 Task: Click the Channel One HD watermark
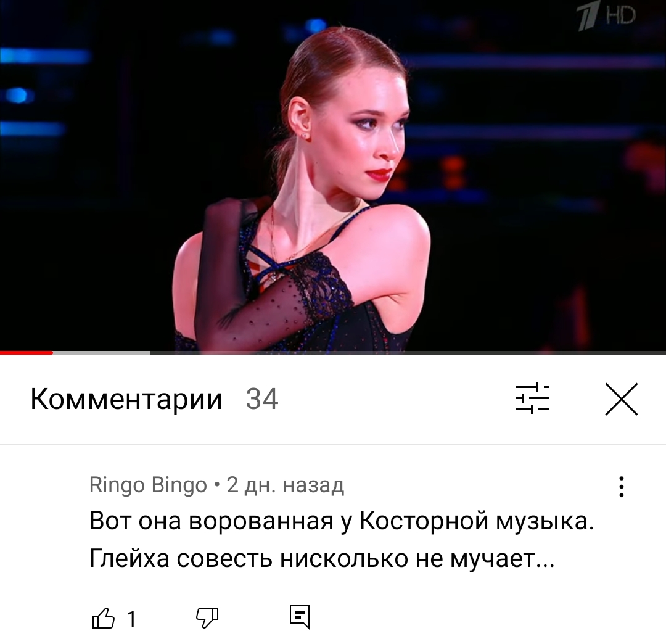click(606, 16)
